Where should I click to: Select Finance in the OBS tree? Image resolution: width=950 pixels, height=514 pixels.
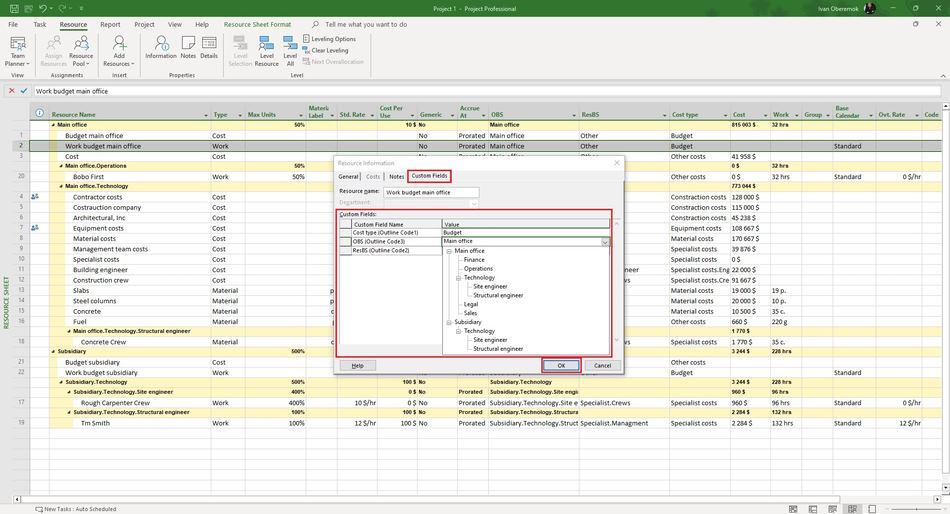tap(474, 259)
